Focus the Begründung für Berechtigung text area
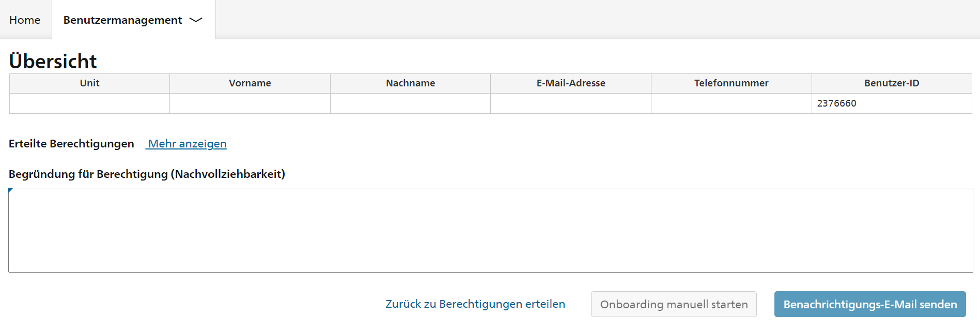The image size is (980, 330). [490, 230]
